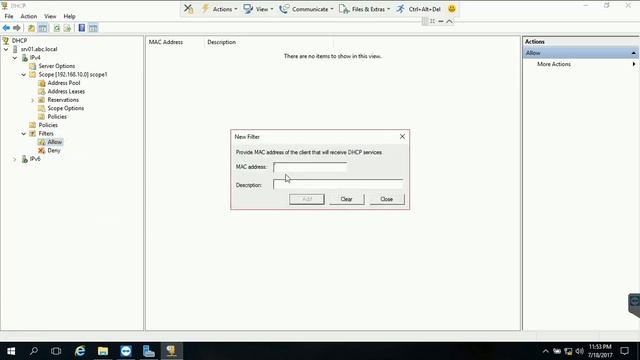Open the View dropdown in the remote toolbar
This screenshot has width=640, height=360.
(258, 9)
